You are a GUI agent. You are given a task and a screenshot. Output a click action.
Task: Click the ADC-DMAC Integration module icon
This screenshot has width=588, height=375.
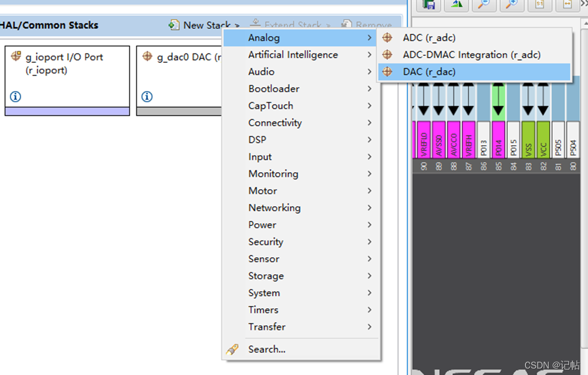387,55
